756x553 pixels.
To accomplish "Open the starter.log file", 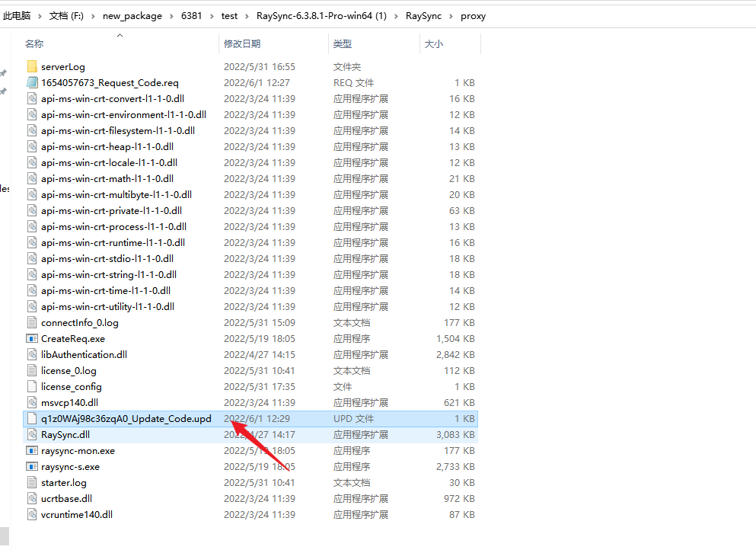I will (x=64, y=482).
